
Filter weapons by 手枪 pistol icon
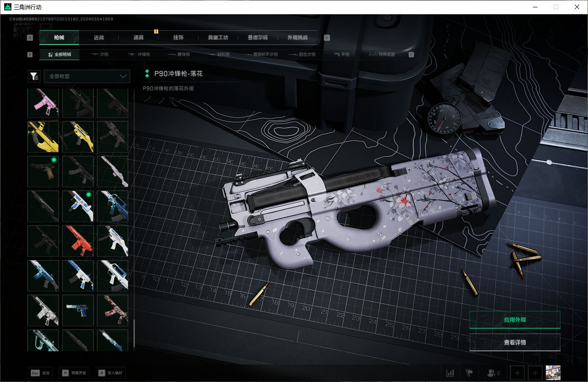point(342,55)
